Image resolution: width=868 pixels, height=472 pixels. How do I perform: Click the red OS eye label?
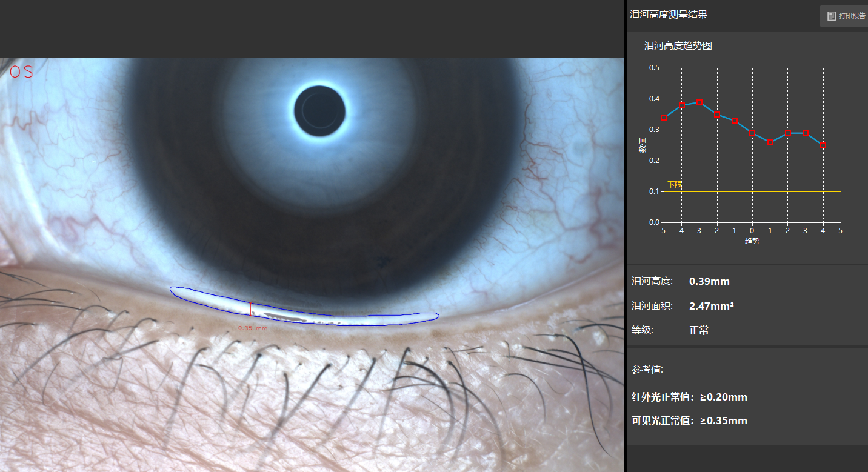click(x=21, y=71)
